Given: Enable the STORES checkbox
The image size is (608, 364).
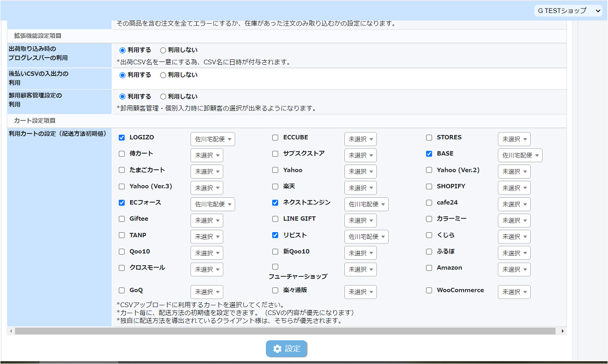Looking at the screenshot, I should 429,137.
